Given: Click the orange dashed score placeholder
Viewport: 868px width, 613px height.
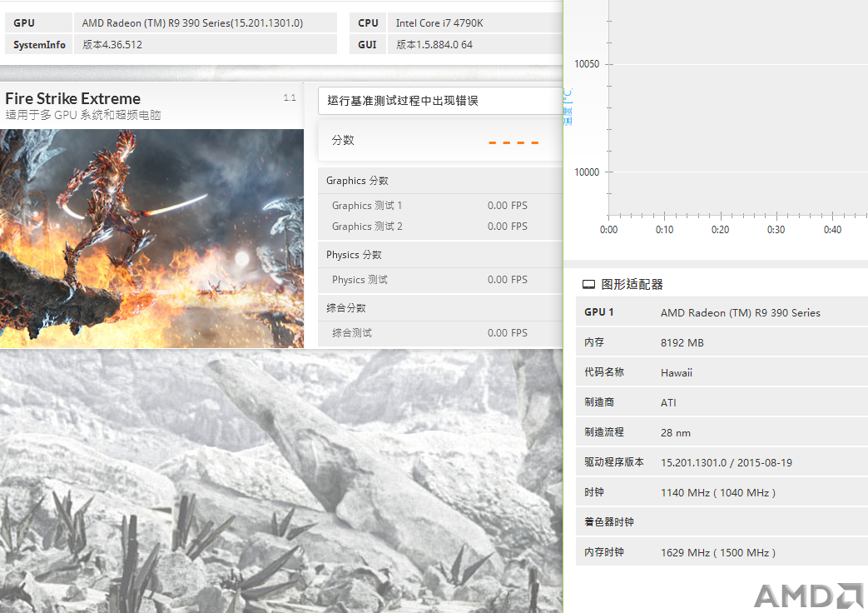Looking at the screenshot, I should 513,143.
